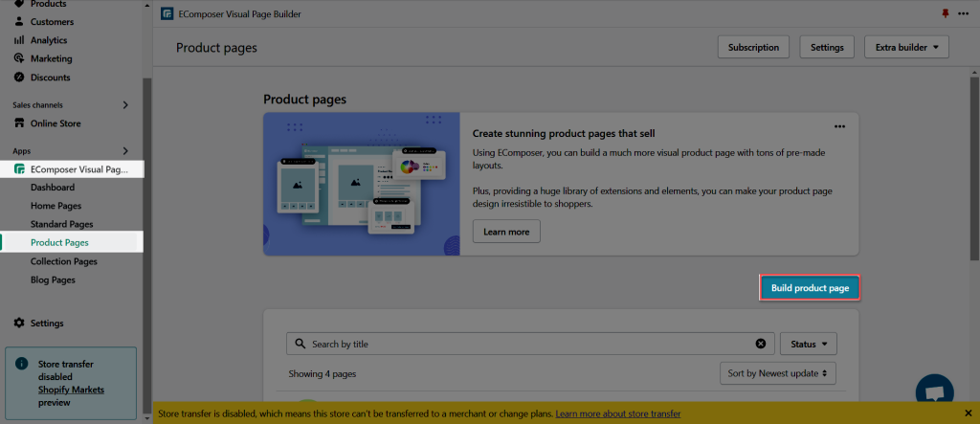Click the info icon in store transfer notice
980x424 pixels.
click(22, 364)
